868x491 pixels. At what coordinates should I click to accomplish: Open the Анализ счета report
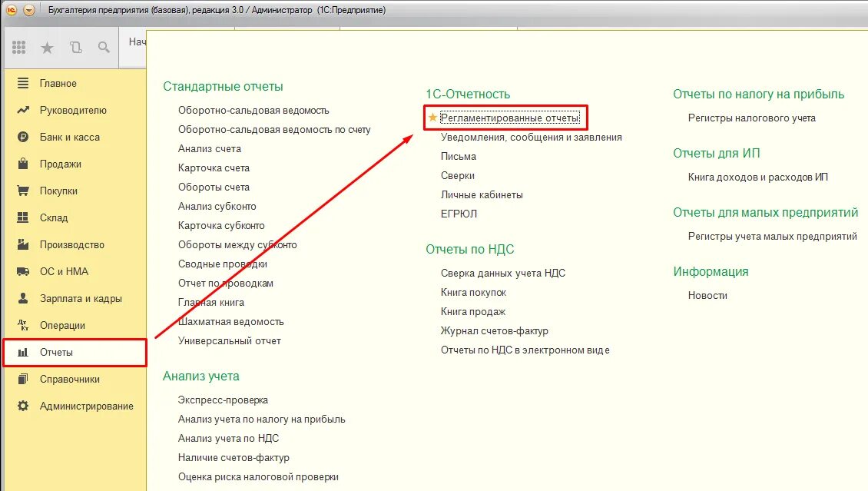[x=209, y=149]
